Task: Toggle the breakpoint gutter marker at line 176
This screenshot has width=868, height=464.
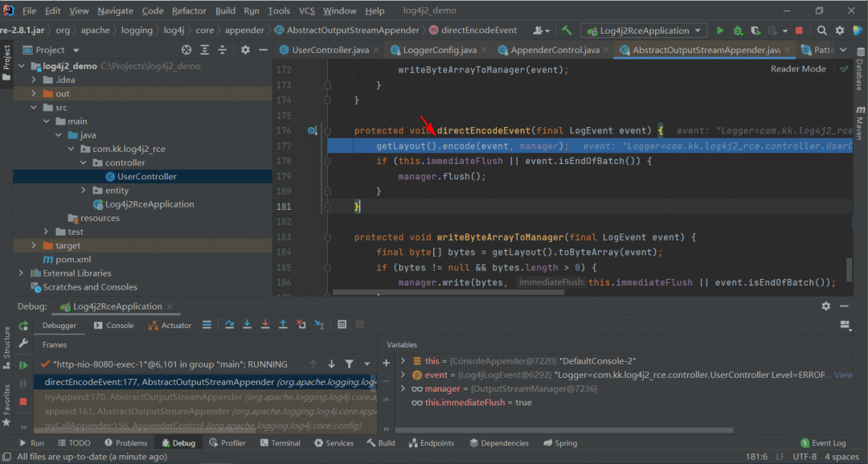Action: [312, 130]
